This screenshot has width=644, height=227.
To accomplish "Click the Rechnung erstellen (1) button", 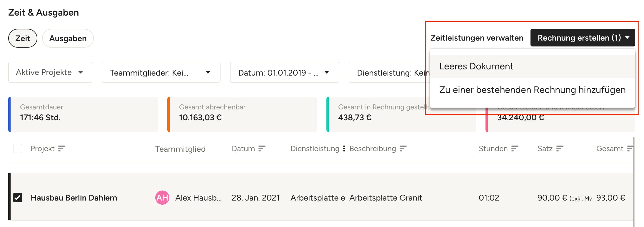I will coord(583,38).
